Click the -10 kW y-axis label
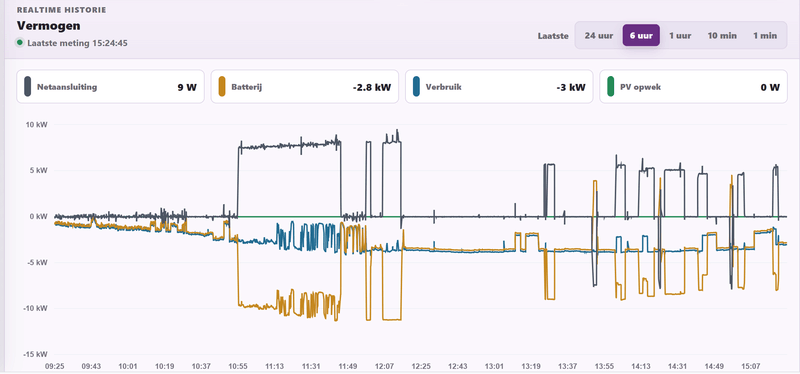The width and height of the screenshot is (800, 374). click(36, 308)
